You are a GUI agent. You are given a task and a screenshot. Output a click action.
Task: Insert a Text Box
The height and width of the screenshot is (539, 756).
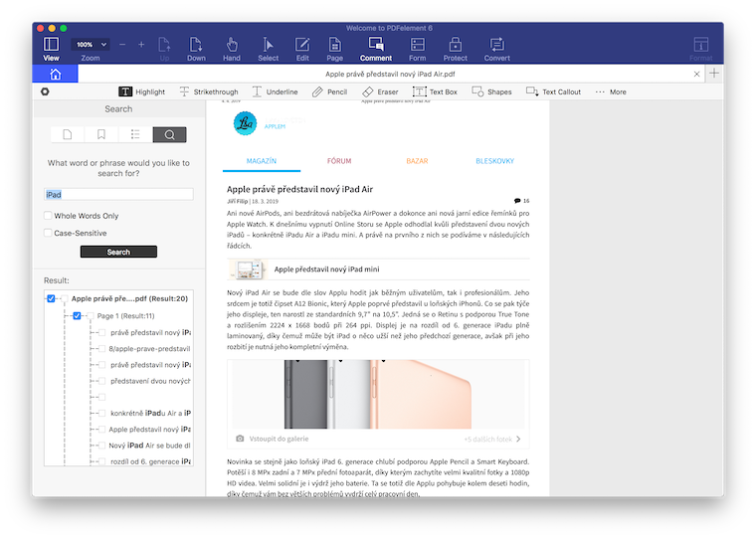click(435, 91)
